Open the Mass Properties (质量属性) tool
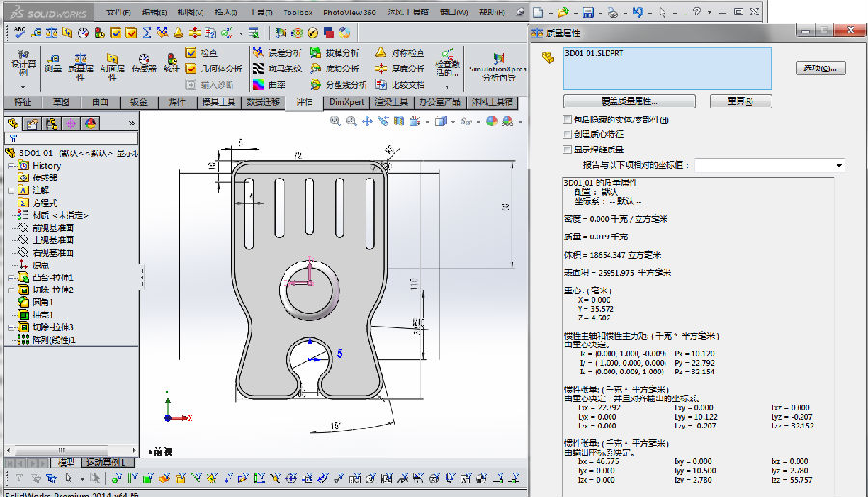868x497 pixels. [x=83, y=61]
